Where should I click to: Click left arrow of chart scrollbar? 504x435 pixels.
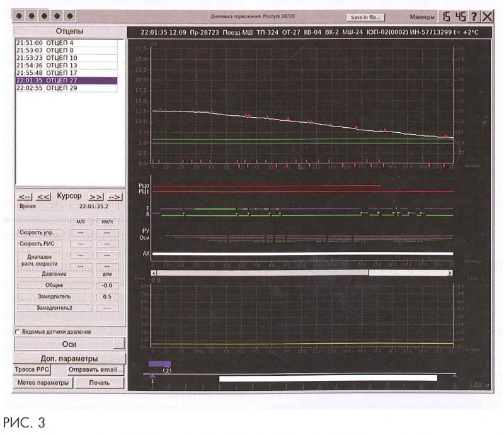[x=154, y=273]
